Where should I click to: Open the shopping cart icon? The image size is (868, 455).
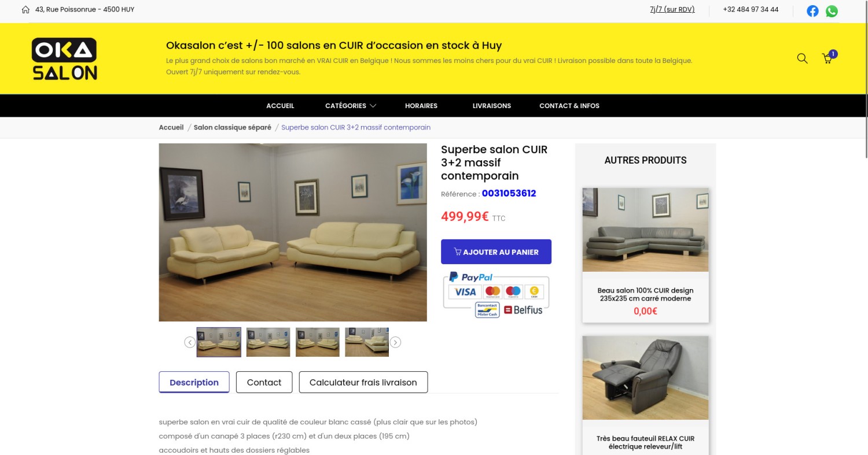[x=828, y=58]
